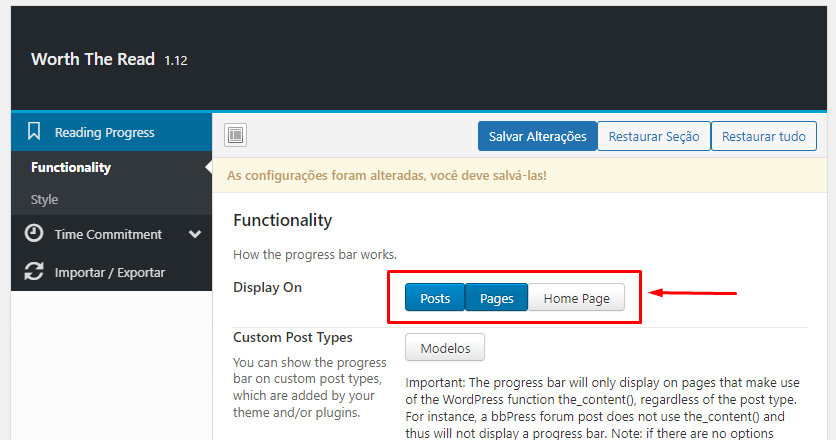This screenshot has height=440, width=836.
Task: Select the Functionality sub-menu item
Action: point(71,167)
